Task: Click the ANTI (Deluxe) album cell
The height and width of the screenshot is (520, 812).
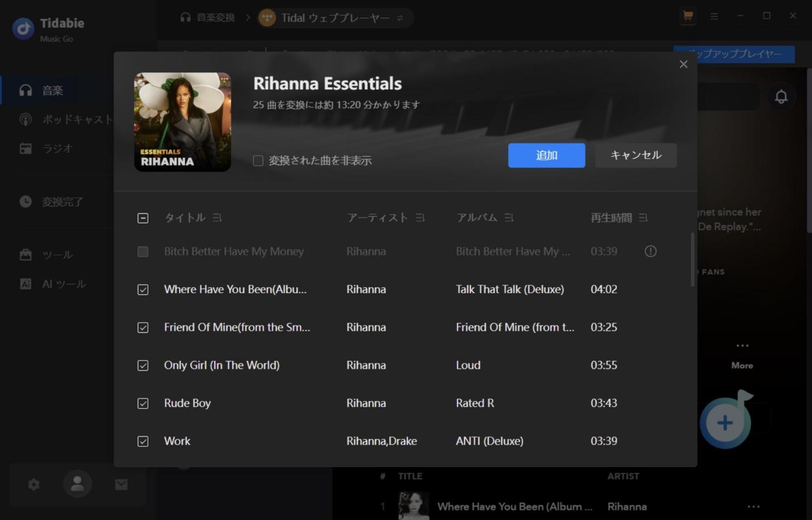Action: [x=489, y=441]
